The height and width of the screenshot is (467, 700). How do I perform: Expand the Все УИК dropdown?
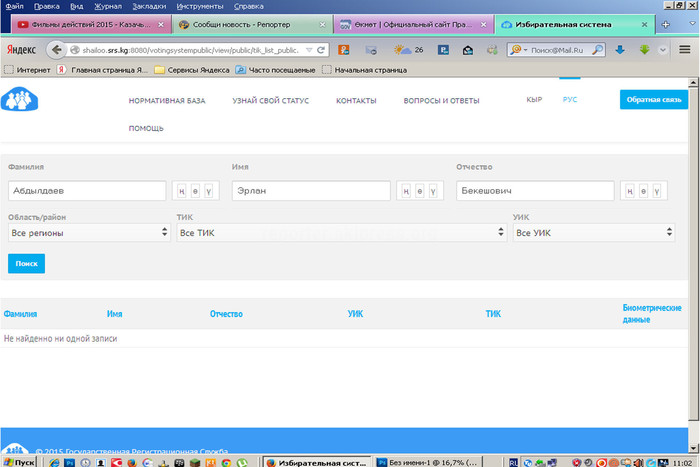pyautogui.click(x=593, y=233)
